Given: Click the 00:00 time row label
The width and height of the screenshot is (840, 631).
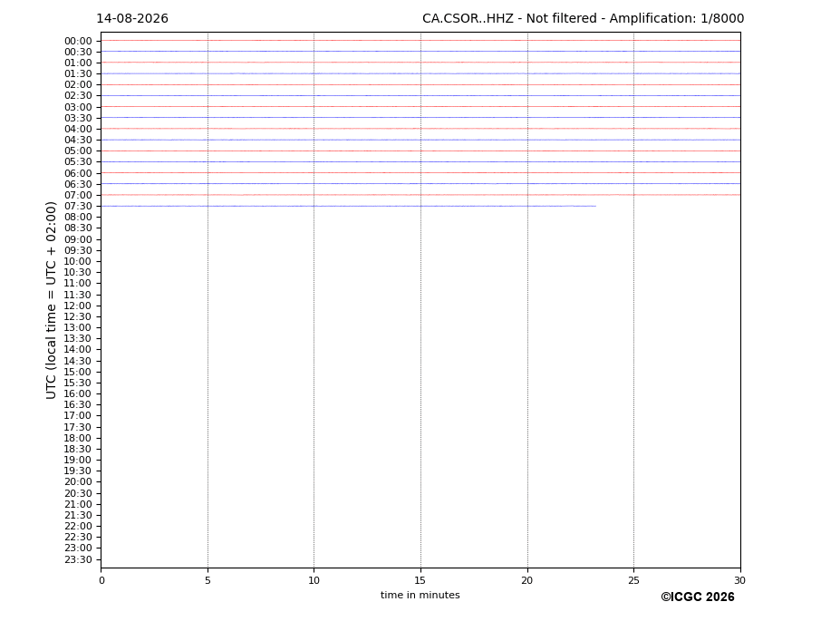Looking at the screenshot, I should (78, 42).
